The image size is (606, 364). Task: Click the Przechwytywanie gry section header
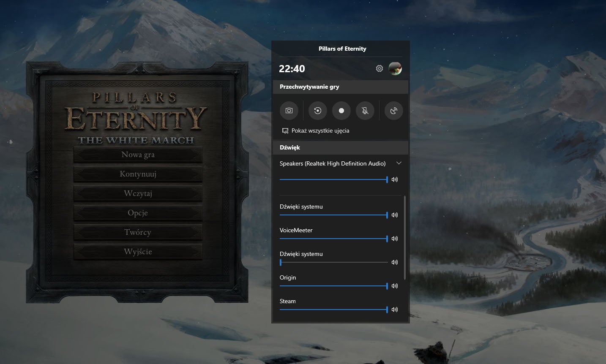(x=341, y=87)
